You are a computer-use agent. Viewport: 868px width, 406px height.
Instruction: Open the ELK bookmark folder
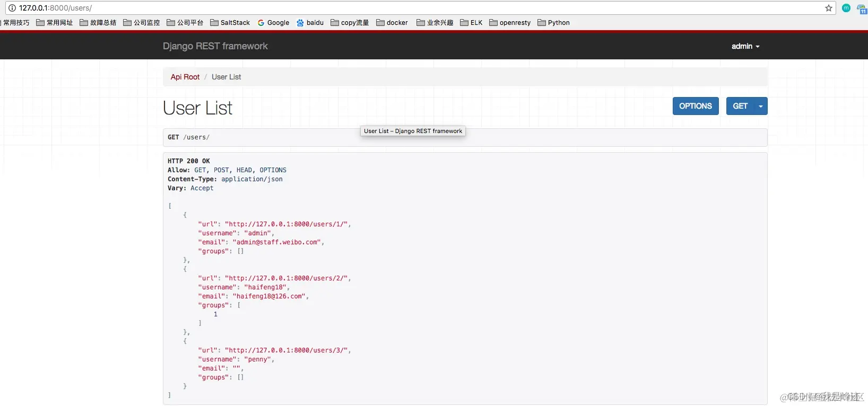tap(471, 23)
